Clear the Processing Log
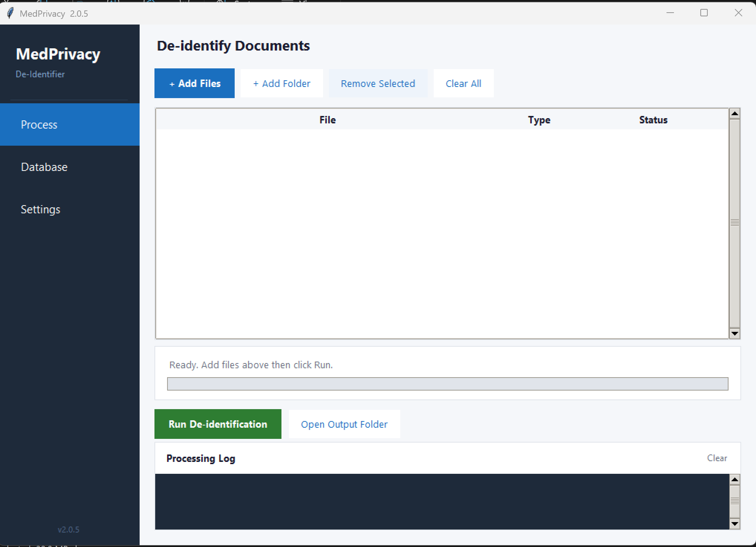This screenshot has height=547, width=756. click(x=717, y=458)
